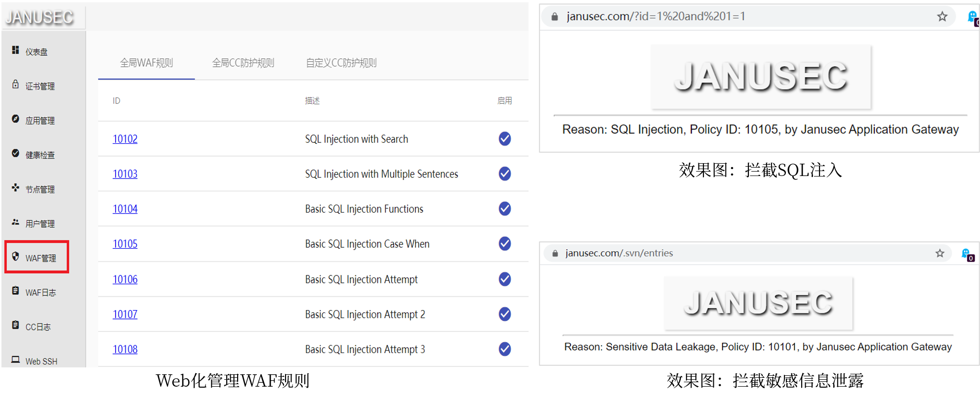Click the WAF log clipboard icon
The height and width of the screenshot is (401, 980).
(16, 291)
